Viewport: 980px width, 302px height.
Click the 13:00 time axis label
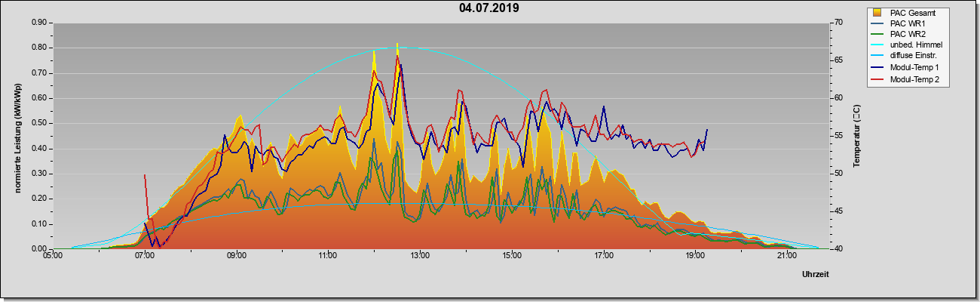click(419, 257)
